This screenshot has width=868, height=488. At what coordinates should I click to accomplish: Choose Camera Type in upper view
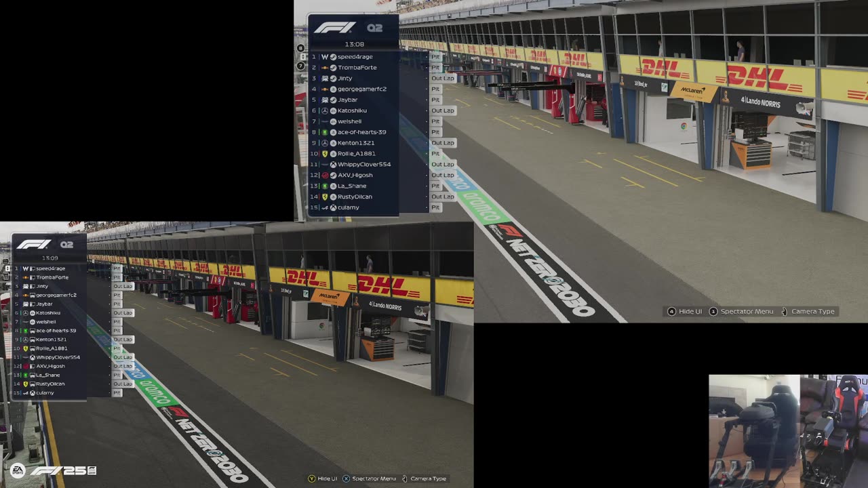(x=813, y=311)
